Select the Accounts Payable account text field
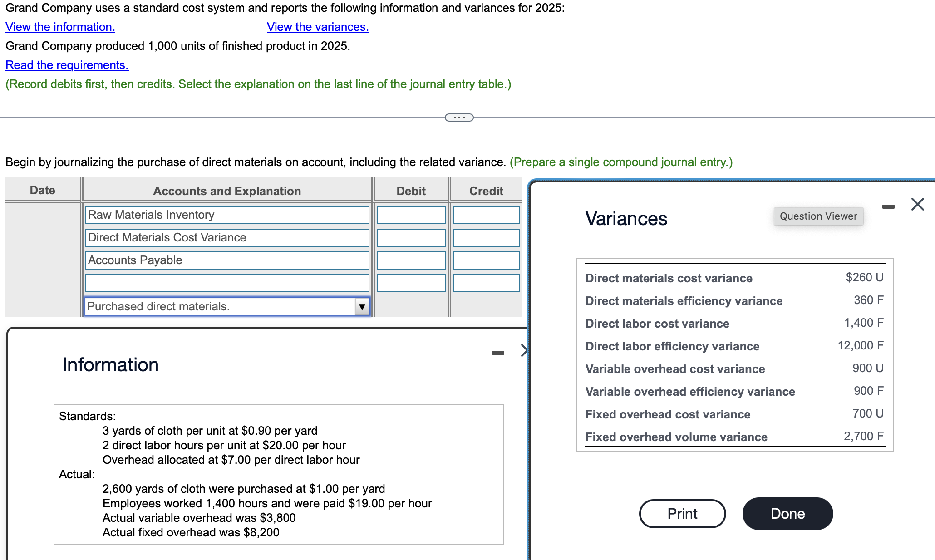Viewport: 935px width, 560px height. tap(226, 260)
